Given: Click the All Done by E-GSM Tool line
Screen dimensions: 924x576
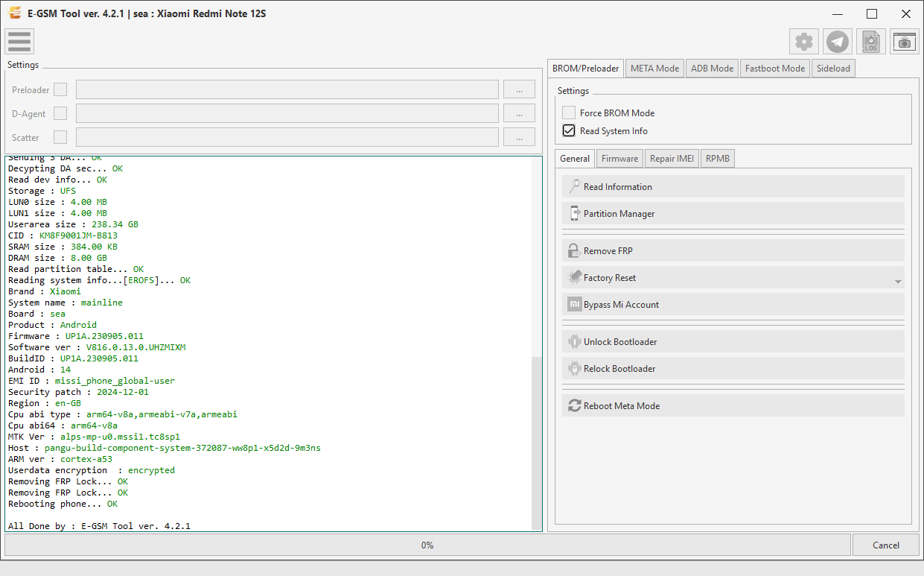Looking at the screenshot, I should (99, 526).
